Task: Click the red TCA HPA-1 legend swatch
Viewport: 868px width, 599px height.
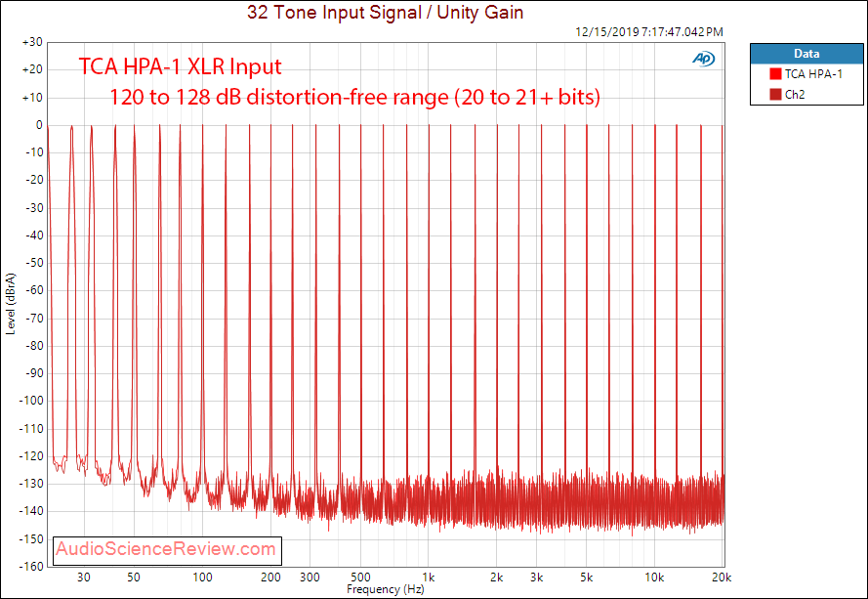Action: [x=775, y=73]
